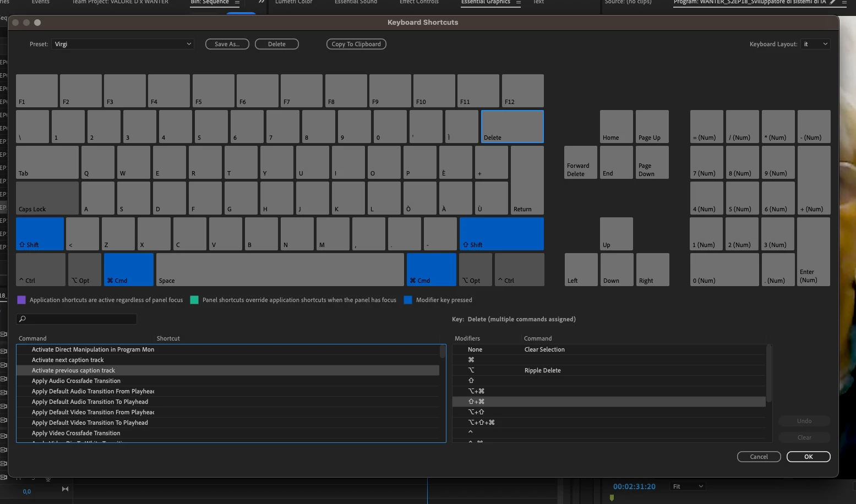
Task: Select the Right arrow key
Action: pos(653,270)
